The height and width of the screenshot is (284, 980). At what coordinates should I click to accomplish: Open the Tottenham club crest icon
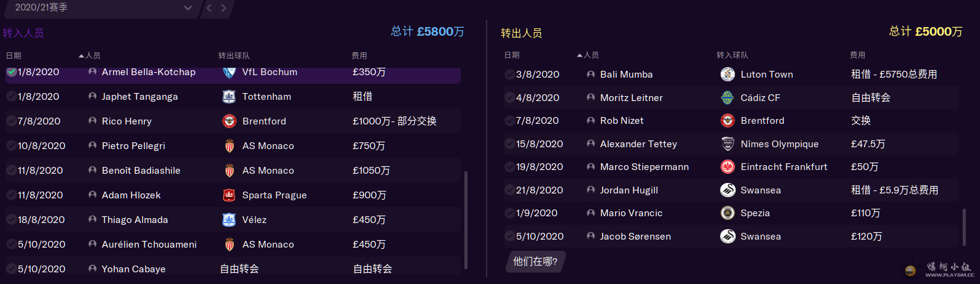click(229, 97)
